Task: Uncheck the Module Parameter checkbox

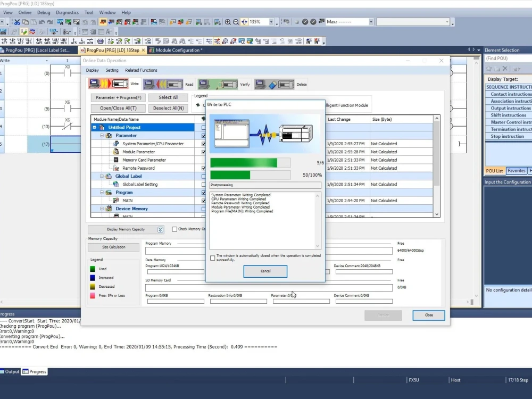Action: pos(204,152)
